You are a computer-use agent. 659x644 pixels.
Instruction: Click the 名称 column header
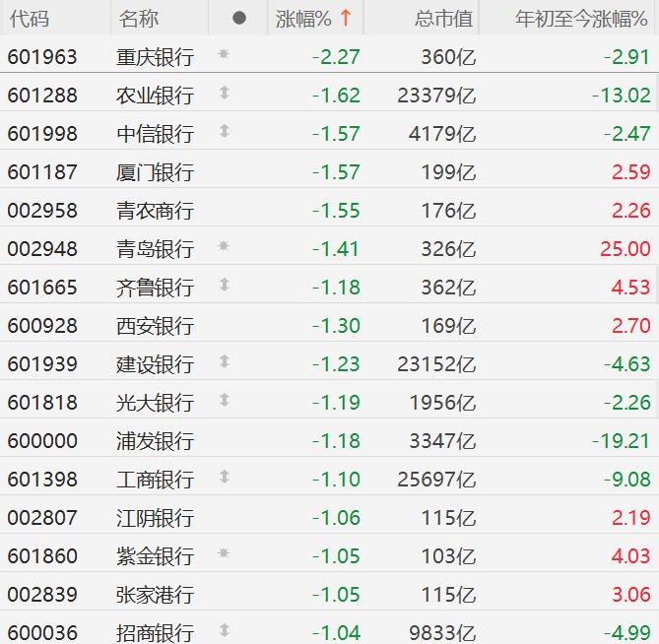[x=138, y=19]
